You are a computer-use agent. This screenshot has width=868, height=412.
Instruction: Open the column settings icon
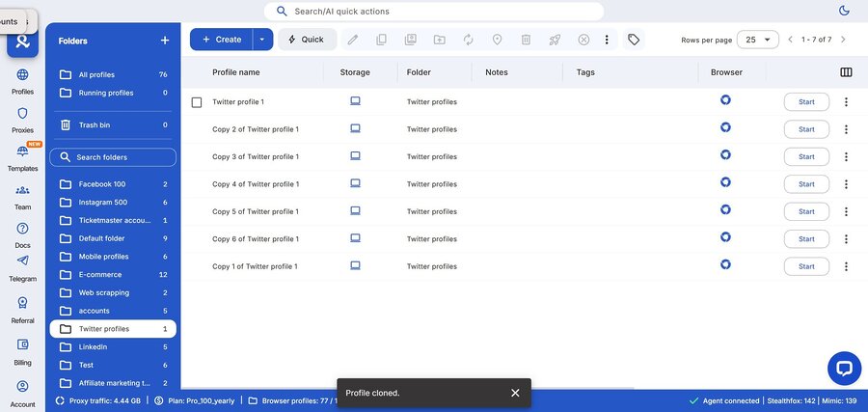click(846, 72)
